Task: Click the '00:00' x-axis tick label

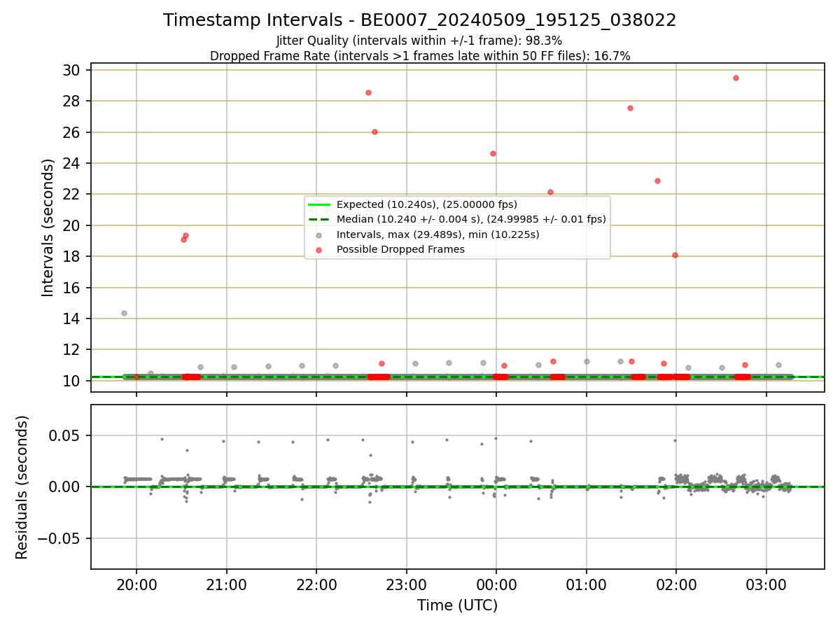Action: click(496, 584)
